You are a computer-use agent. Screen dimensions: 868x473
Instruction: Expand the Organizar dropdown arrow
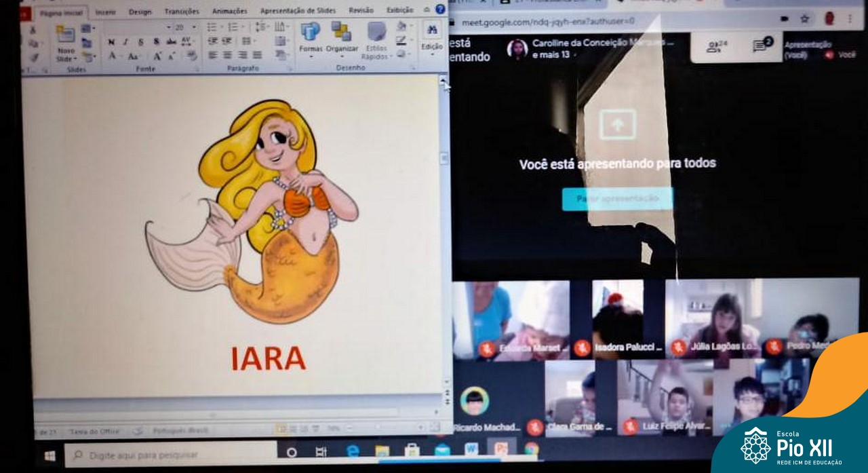coord(342,56)
